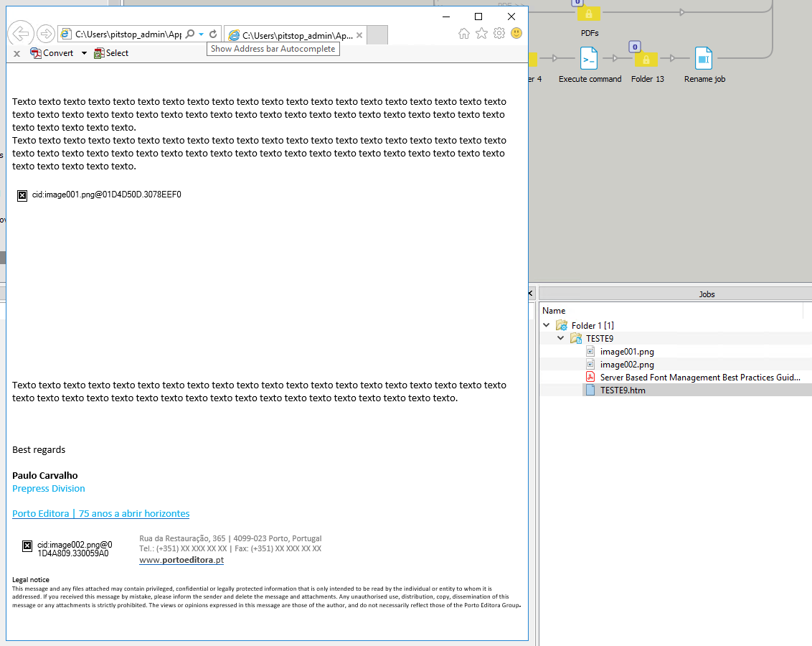The height and width of the screenshot is (646, 812).
Task: Click the Folder 13 element in the flow
Action: click(646, 59)
